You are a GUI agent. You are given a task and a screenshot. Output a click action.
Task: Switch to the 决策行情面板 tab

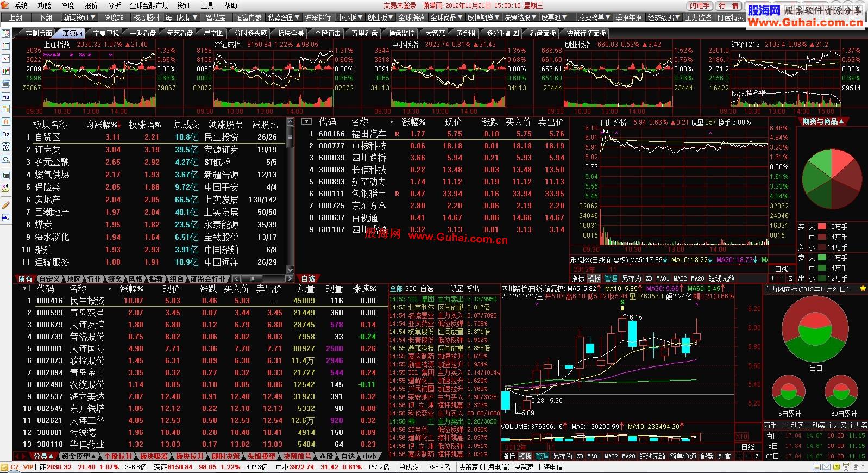point(587,33)
